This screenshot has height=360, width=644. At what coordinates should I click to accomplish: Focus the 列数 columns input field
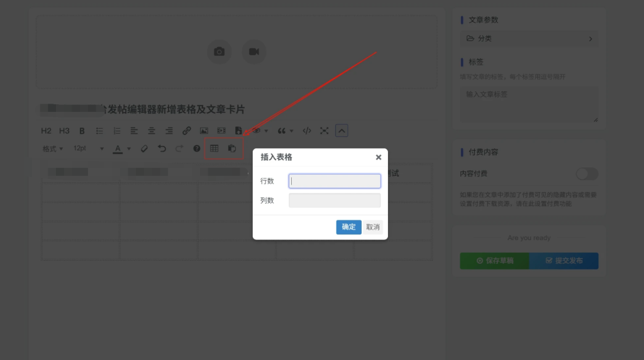[x=335, y=200]
